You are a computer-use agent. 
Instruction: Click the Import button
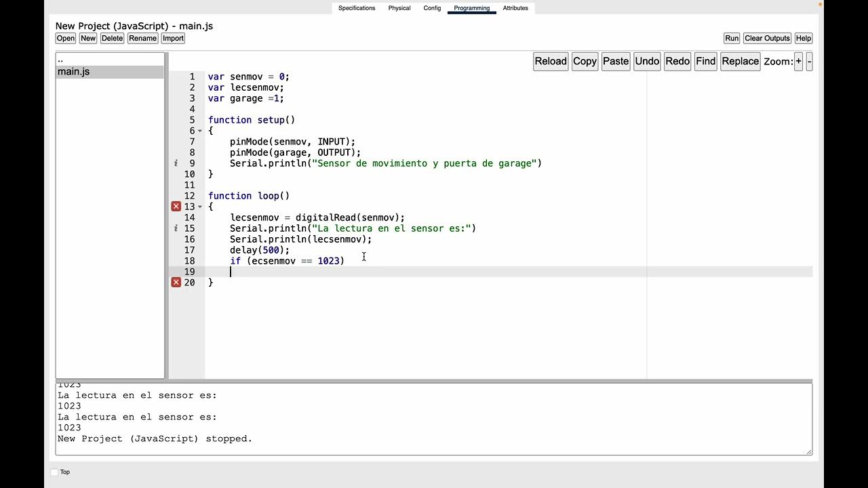173,39
